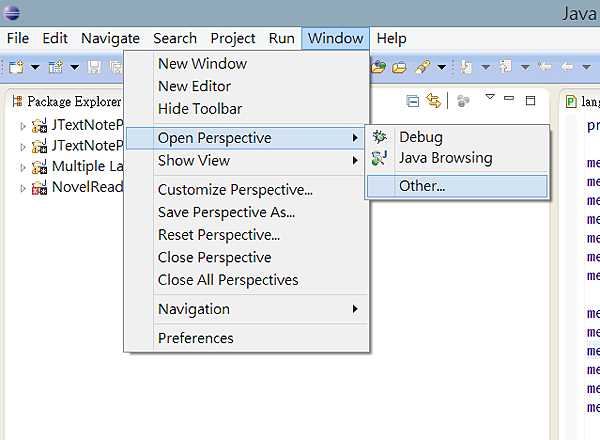
Task: Expand the Multiple La... project tree node
Action: point(24,166)
